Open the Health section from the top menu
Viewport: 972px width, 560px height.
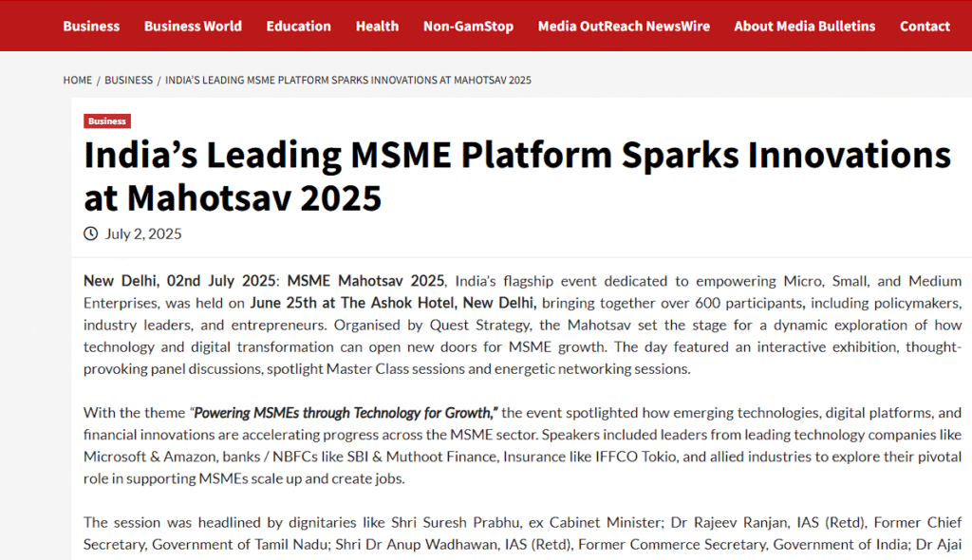click(x=377, y=26)
